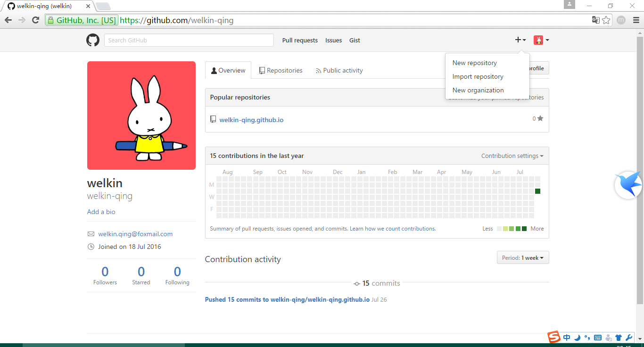This screenshot has width=644, height=347.
Task: Click the Search GitHub input field
Action: 188,40
